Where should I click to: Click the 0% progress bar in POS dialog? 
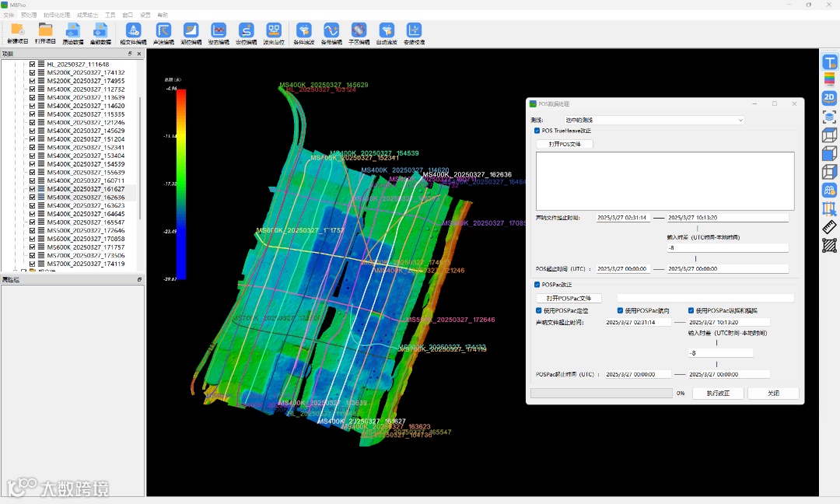tap(601, 393)
